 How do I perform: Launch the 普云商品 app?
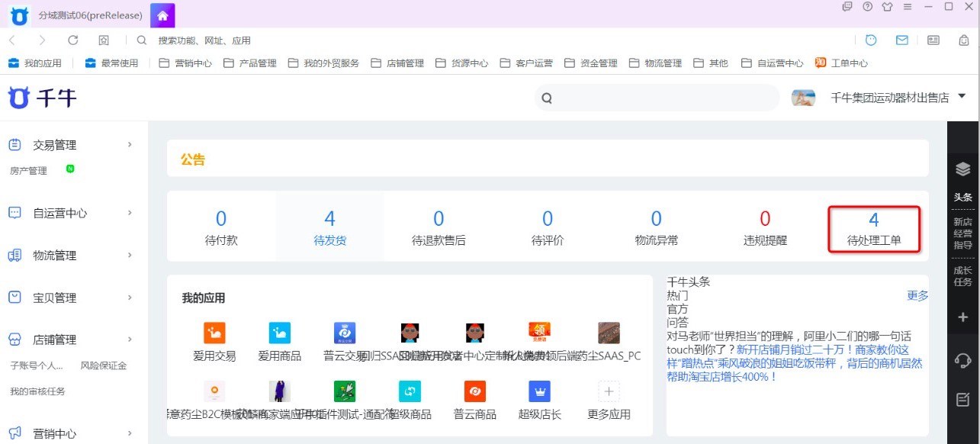point(475,391)
